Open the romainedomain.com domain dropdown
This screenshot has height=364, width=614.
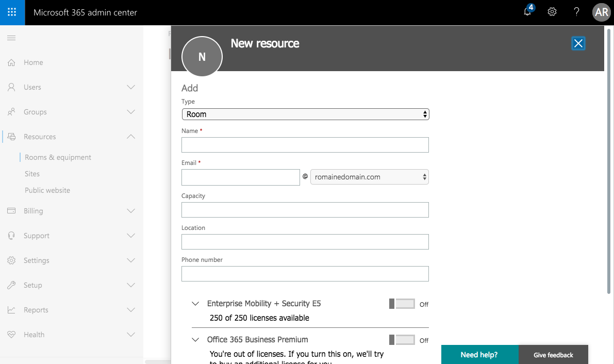(x=369, y=177)
